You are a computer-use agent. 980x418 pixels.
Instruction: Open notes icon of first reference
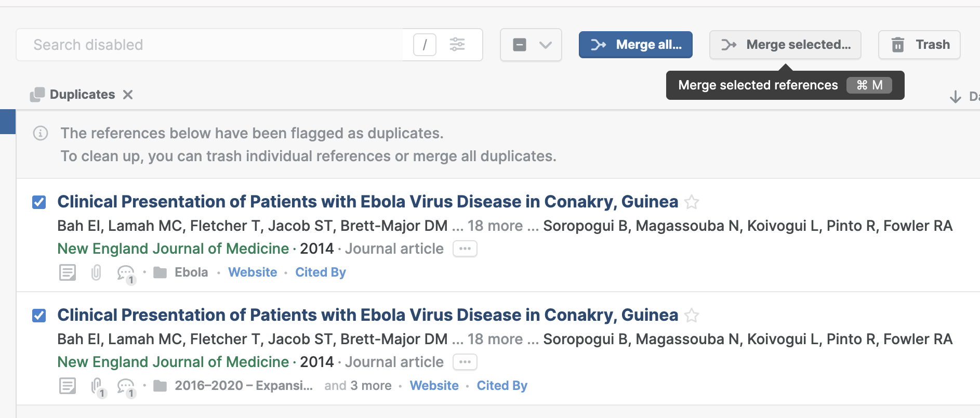tap(68, 272)
